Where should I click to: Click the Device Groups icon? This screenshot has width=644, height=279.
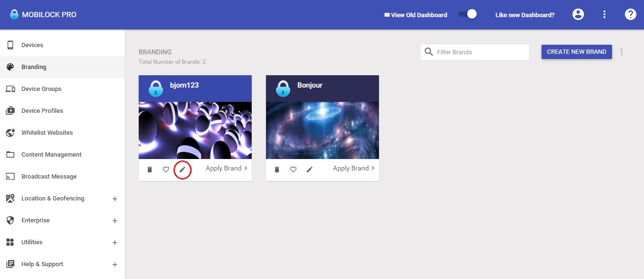pyautogui.click(x=10, y=89)
